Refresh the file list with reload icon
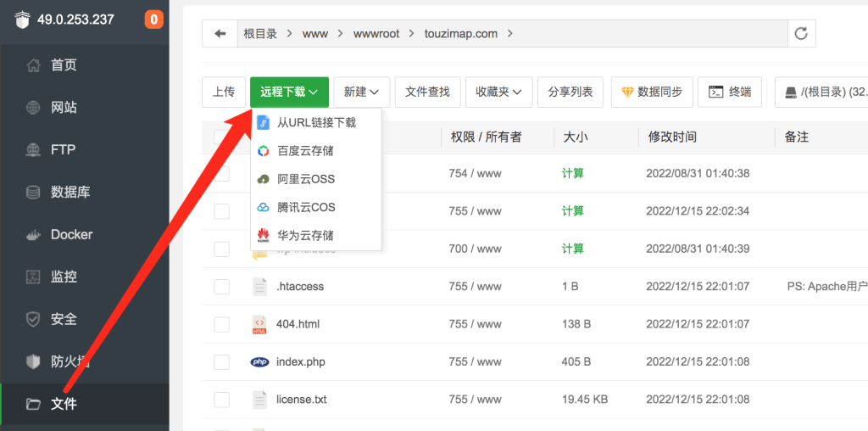The image size is (868, 431). point(801,34)
